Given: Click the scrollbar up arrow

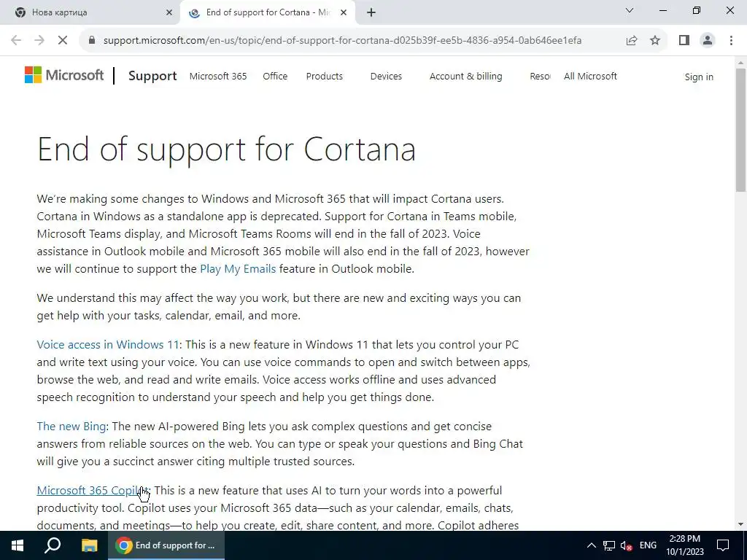Looking at the screenshot, I should click(741, 63).
